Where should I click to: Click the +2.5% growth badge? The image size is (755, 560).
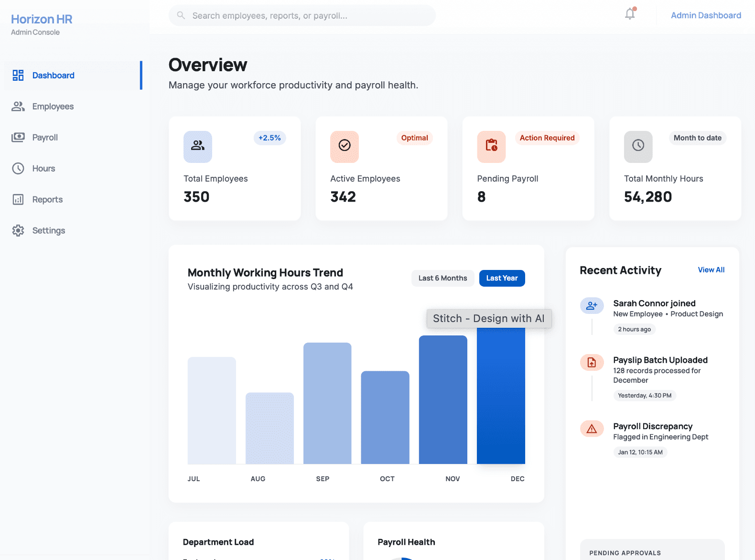click(270, 138)
